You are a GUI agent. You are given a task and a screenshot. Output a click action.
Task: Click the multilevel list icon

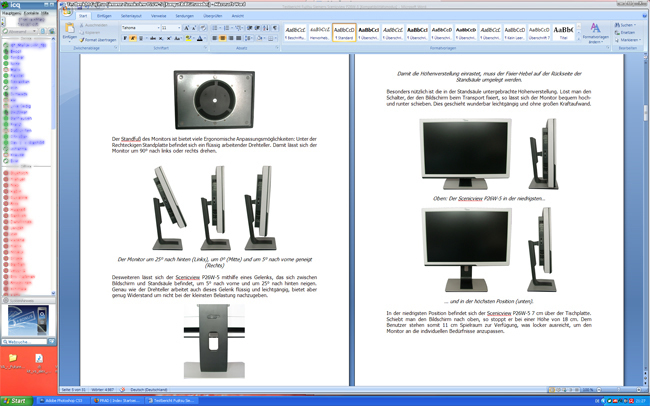pos(239,28)
